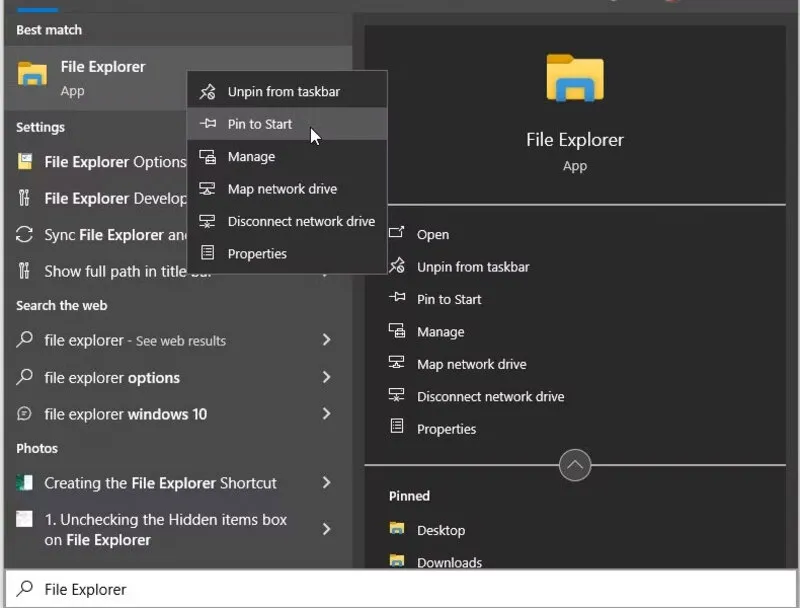Click the Properties icon in right panel
Viewport: 800px width, 608px height.
pos(397,428)
